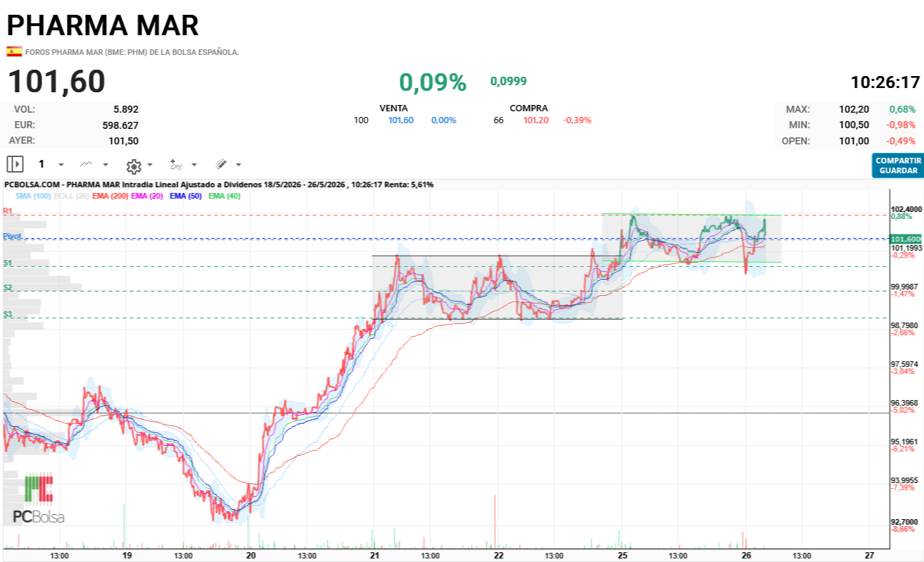The height and width of the screenshot is (562, 924).
Task: Click the 0,0999 absolute change value
Action: [509, 82]
